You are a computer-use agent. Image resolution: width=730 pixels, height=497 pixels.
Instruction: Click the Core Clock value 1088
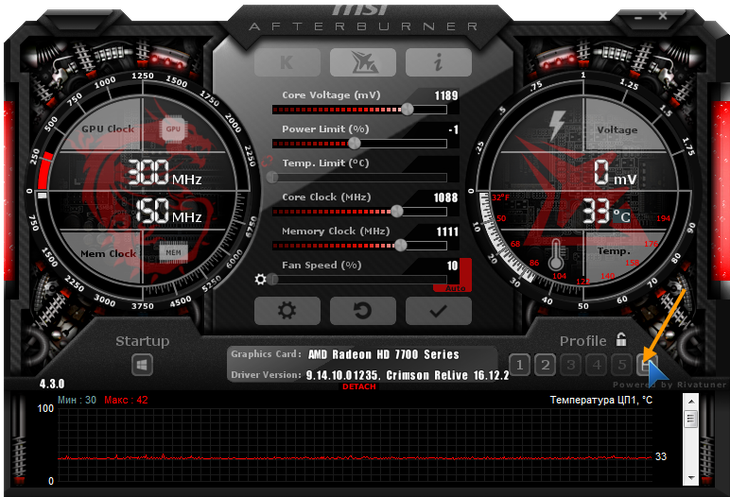(446, 198)
